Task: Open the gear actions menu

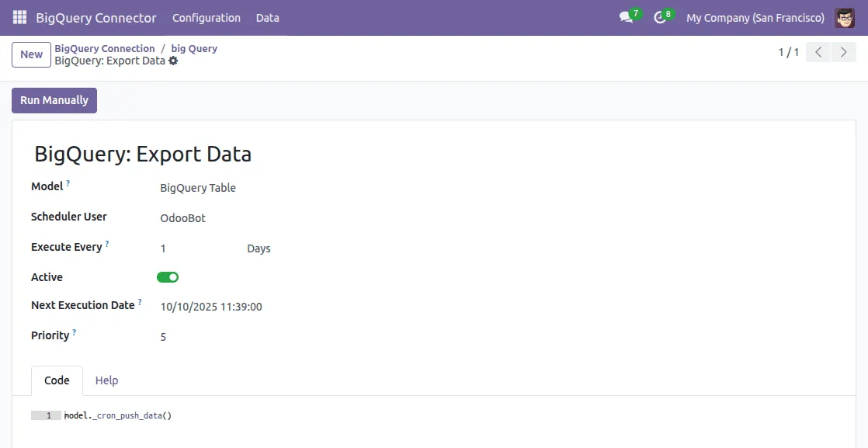Action: [173, 61]
